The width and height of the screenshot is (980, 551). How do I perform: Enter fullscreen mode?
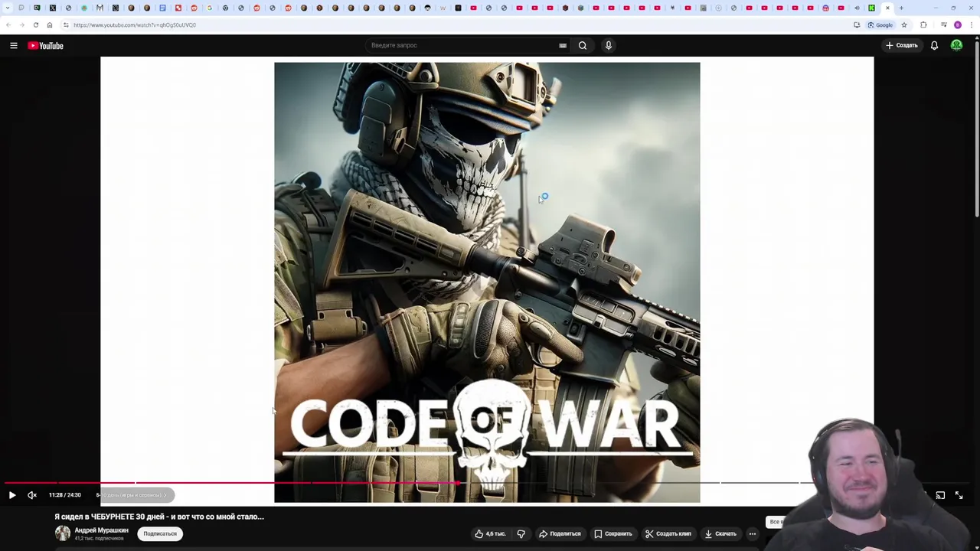[959, 495]
